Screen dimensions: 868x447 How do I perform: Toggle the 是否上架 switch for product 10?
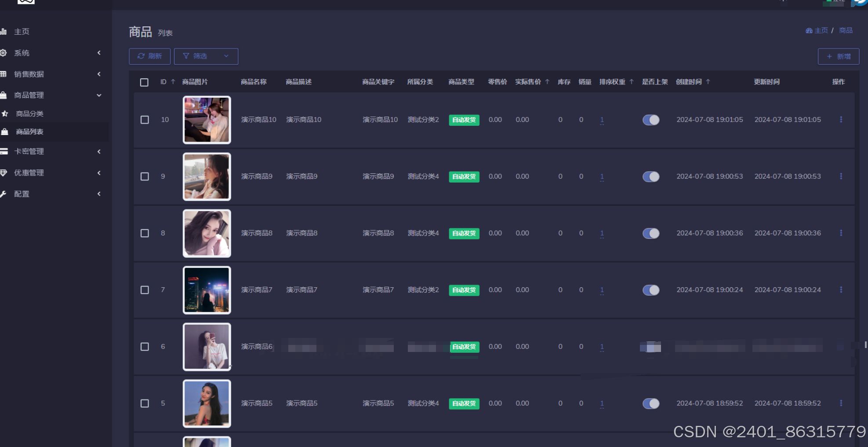(651, 120)
